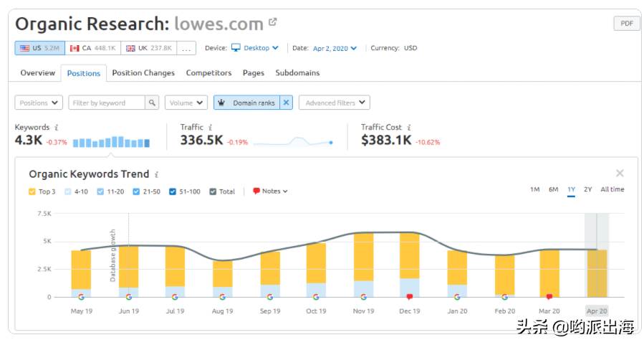644x345 pixels.
Task: Click the Google update marker under Sep 19
Action: coord(270,297)
